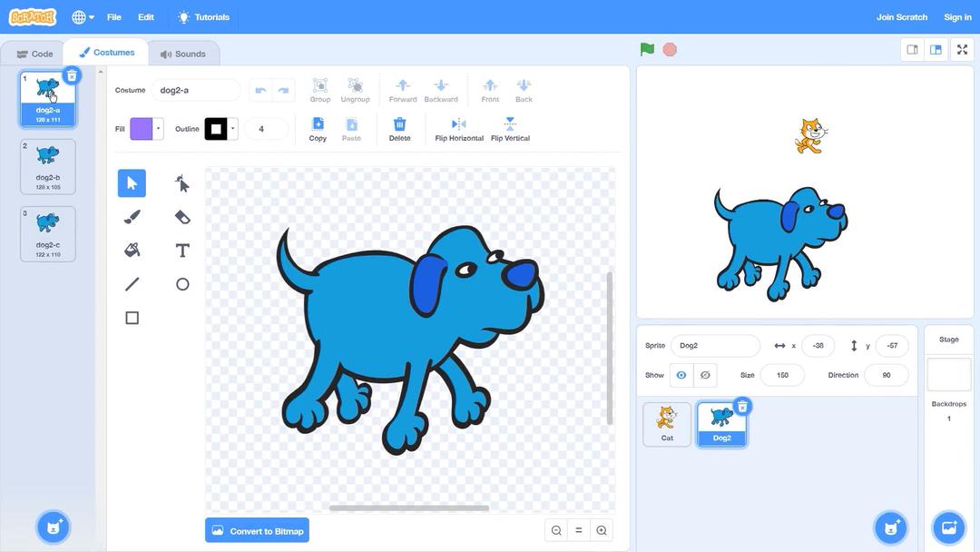Image resolution: width=980 pixels, height=552 pixels.
Task: Switch to the Sounds tab
Action: (182, 54)
